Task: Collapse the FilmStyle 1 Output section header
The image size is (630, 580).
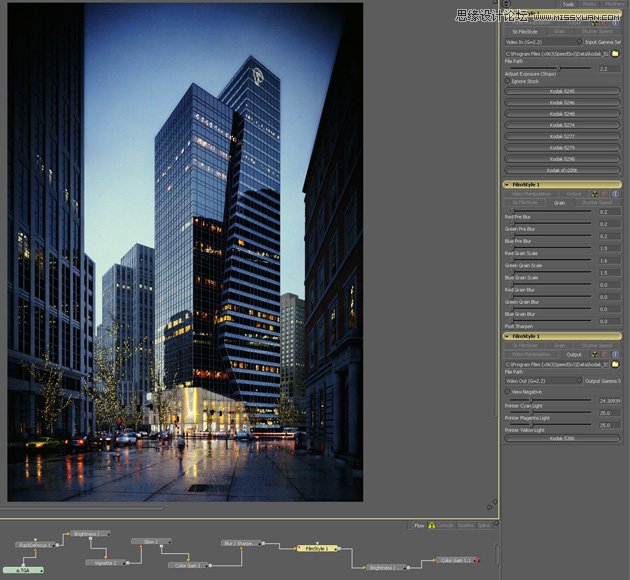Action: (x=562, y=336)
